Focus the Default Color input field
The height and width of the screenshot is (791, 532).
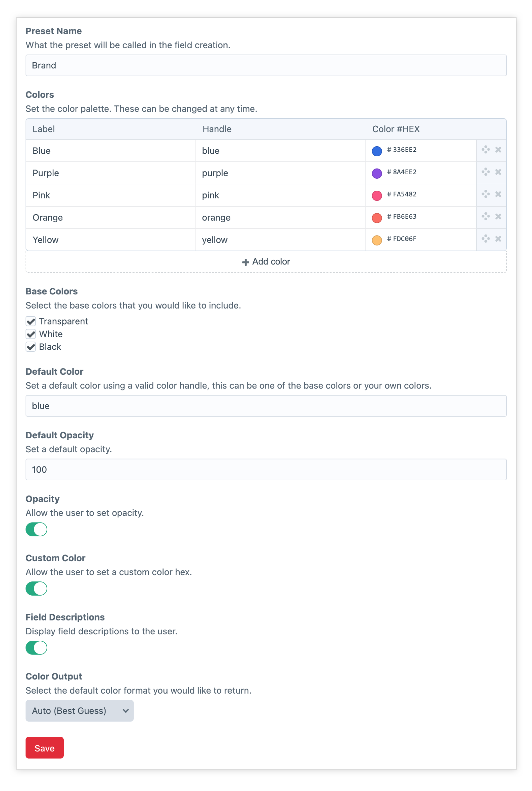tap(266, 406)
